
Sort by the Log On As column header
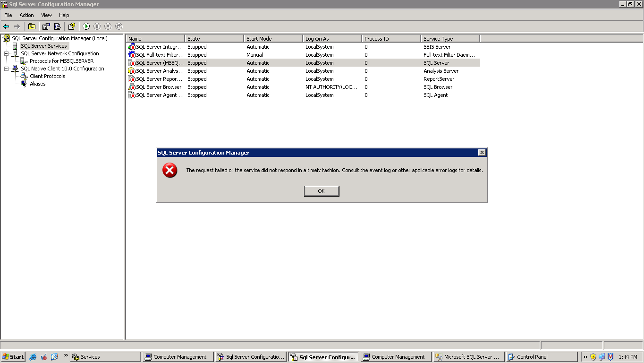coord(332,39)
